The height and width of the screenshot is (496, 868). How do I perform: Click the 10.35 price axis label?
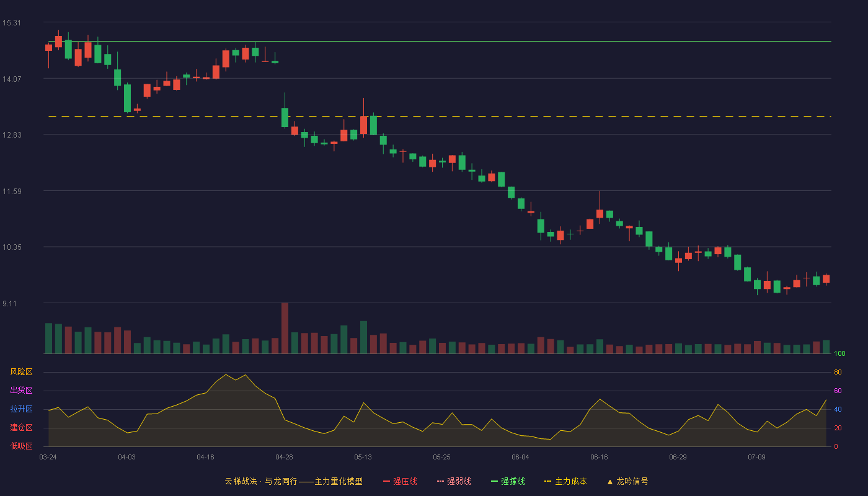11,247
